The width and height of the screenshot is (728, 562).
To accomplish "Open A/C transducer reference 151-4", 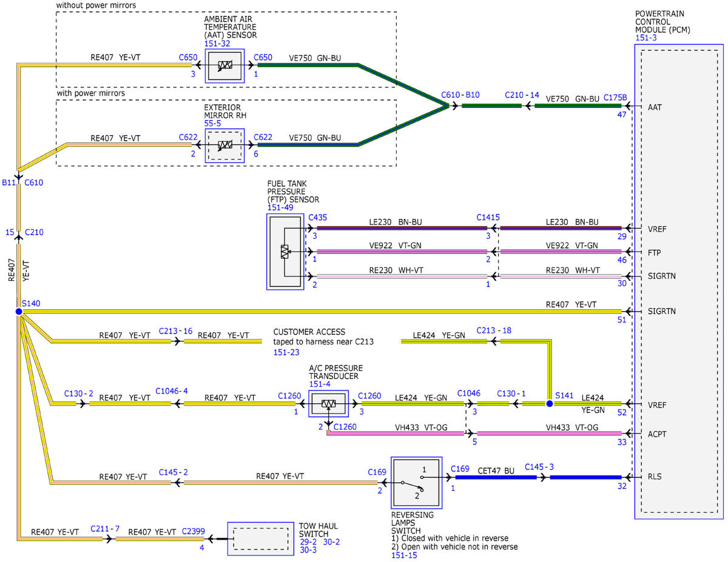I will pos(320,384).
